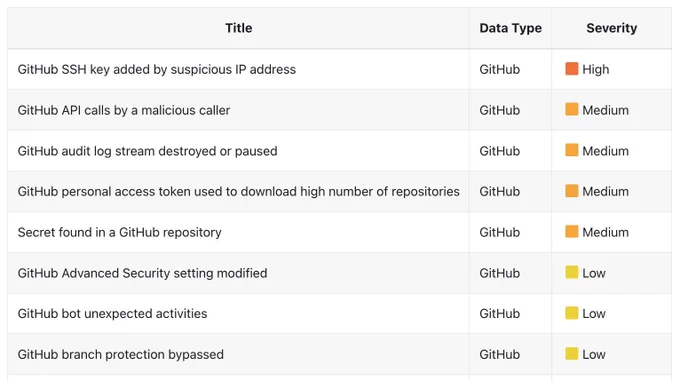Click GitHub data type in the SSH key row
The width and height of the screenshot is (680, 381).
pos(500,69)
